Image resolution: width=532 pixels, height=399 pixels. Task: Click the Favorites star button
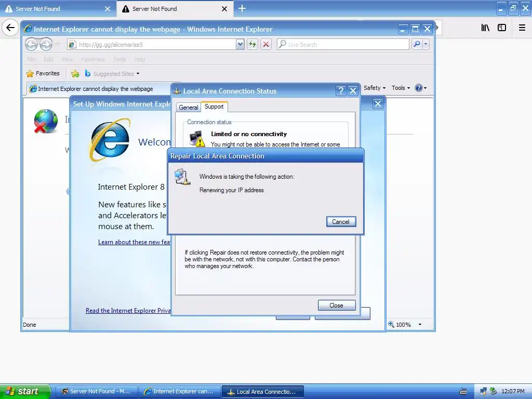point(43,73)
